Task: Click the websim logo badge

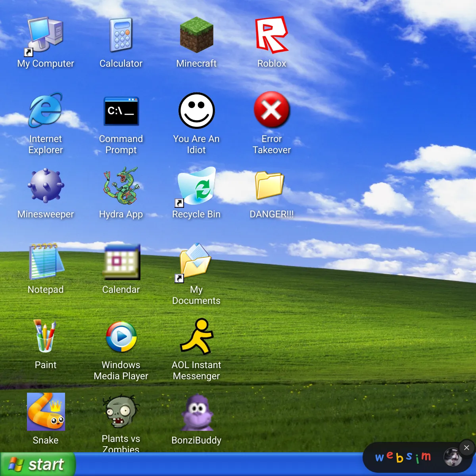Action: tap(403, 457)
